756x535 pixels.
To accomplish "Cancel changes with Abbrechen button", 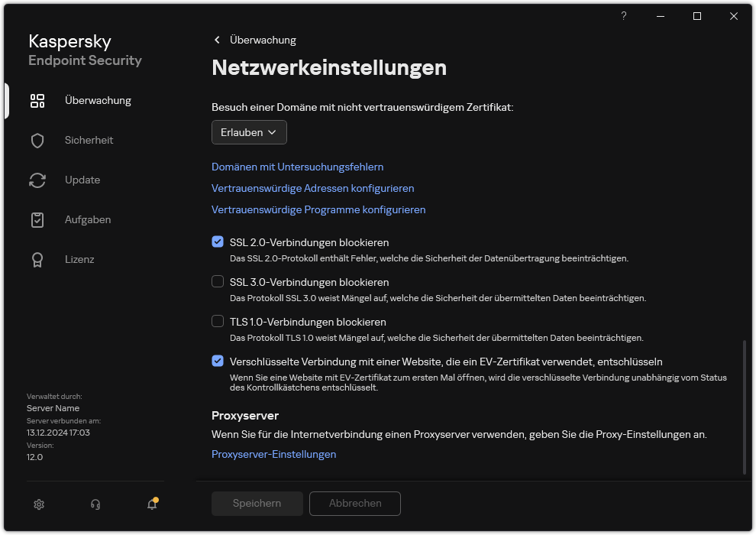I will (354, 504).
